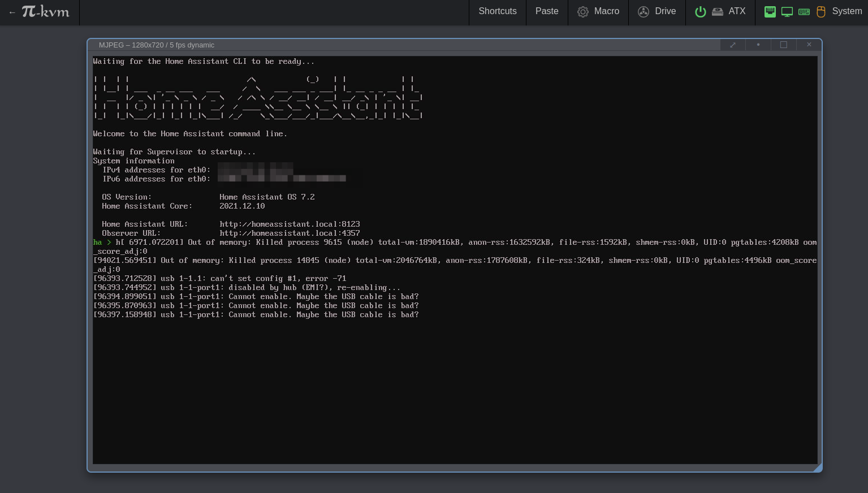Click the green 'ha >' prompt
868x493 pixels.
[x=102, y=242]
